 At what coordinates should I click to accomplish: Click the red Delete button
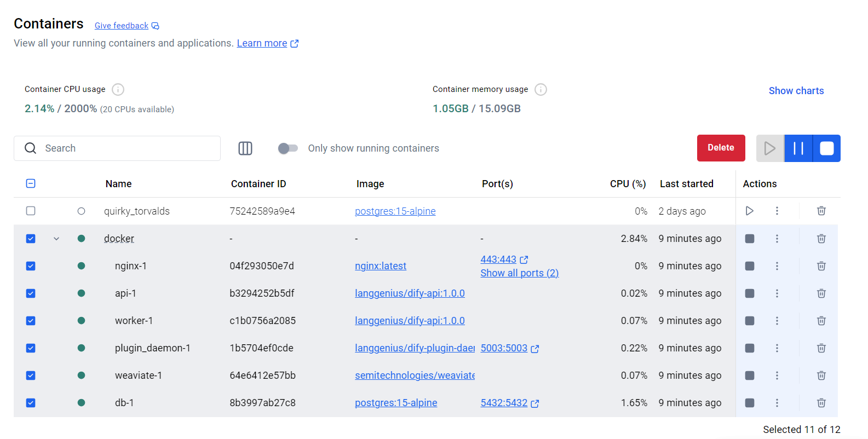[721, 148]
